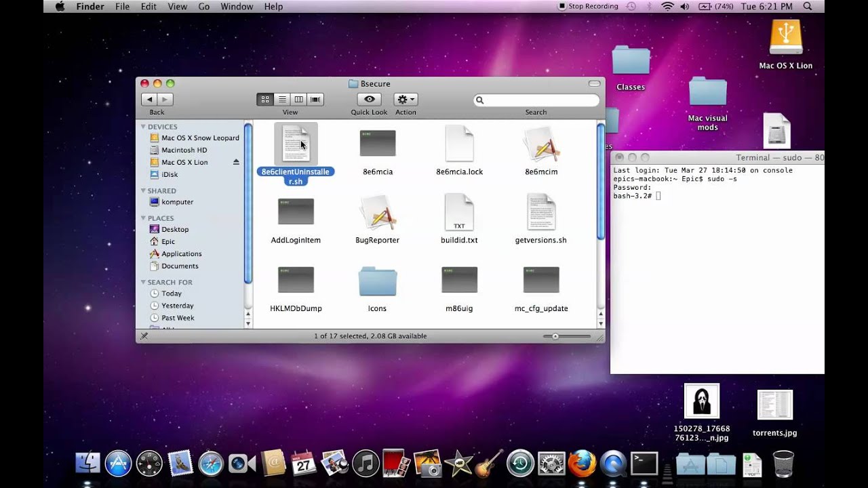Select the Icons folder
The width and height of the screenshot is (868, 488).
coord(377,281)
